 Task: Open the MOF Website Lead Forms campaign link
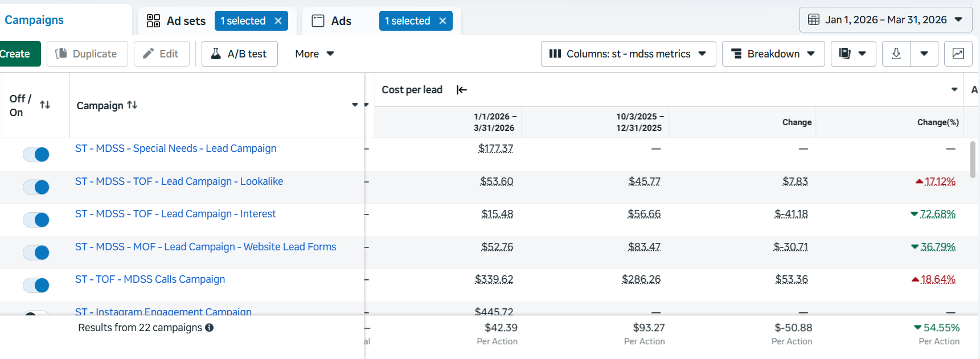(x=206, y=247)
